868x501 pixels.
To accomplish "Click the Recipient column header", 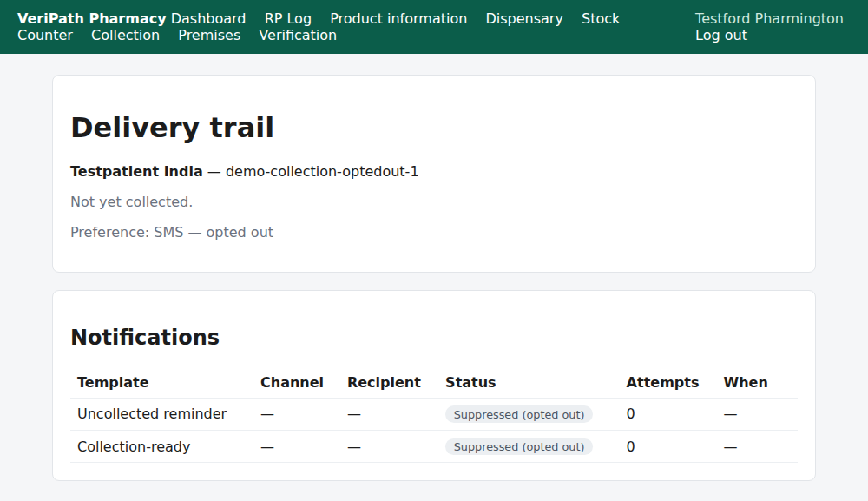I will click(x=385, y=383).
